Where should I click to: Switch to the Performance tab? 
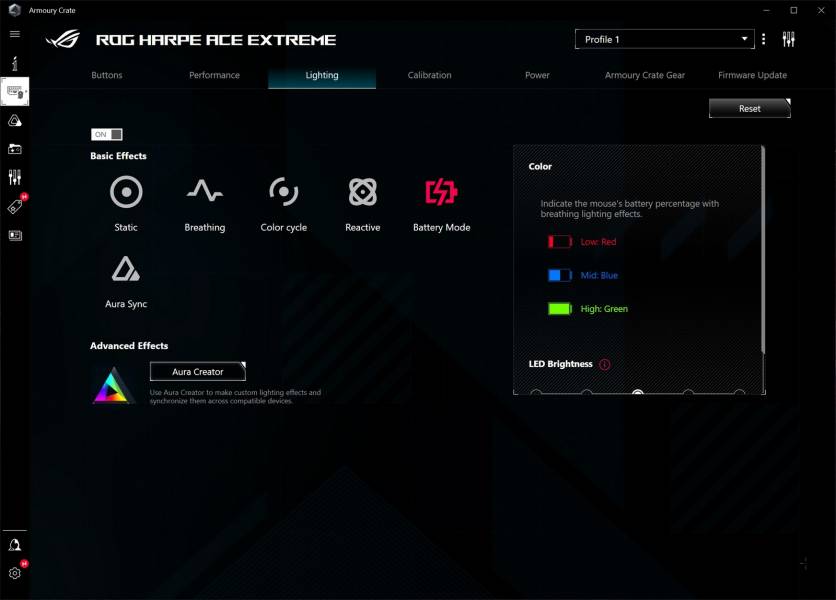[x=214, y=75]
